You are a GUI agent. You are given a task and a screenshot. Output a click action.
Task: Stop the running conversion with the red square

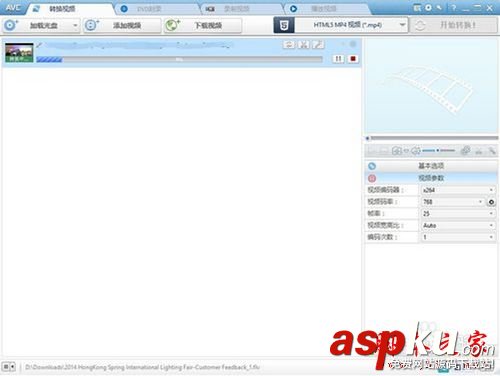[353, 59]
